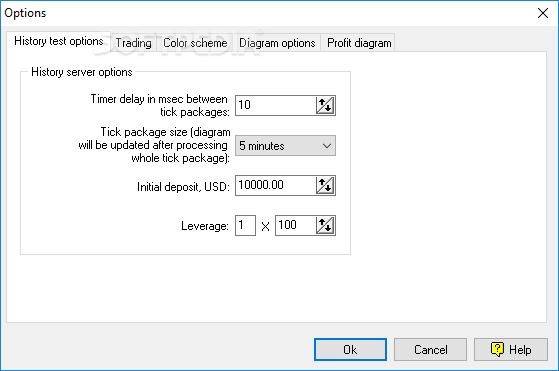Click the leverage field containing 100

(295, 225)
